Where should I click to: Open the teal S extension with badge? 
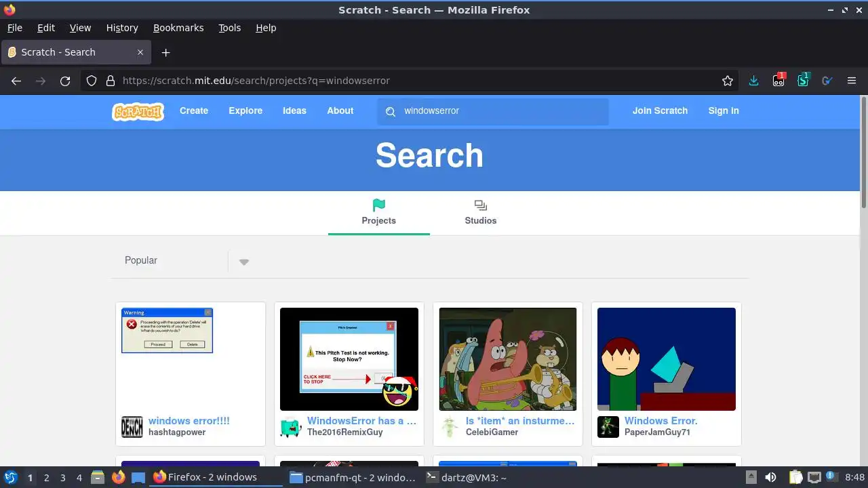pos(803,80)
